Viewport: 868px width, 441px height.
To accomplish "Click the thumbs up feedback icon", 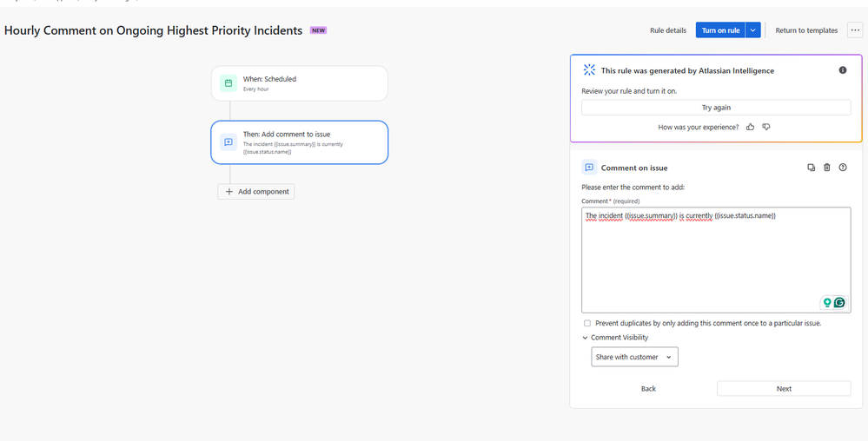I will 750,127.
